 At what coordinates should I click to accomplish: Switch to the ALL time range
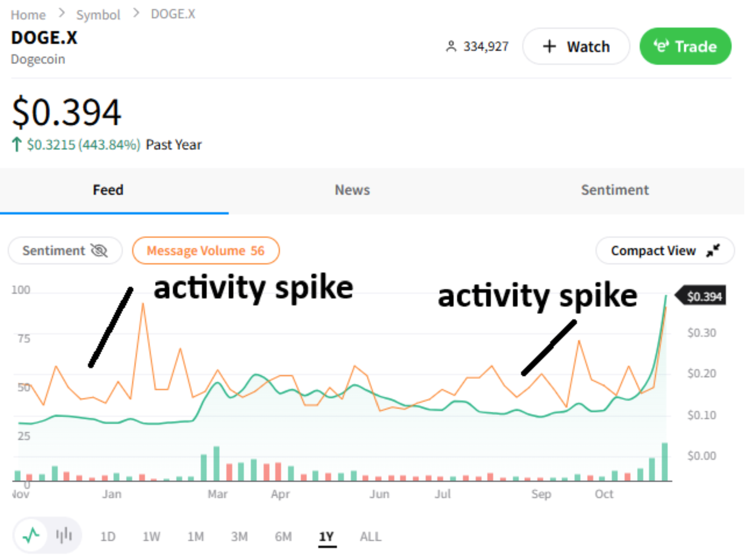pos(370,536)
